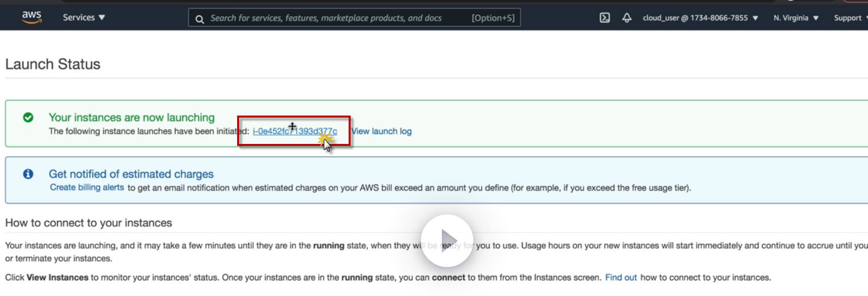Viewport: 868px width, 296px height.
Task: Open AWS CloudShell icon
Action: click(x=605, y=18)
